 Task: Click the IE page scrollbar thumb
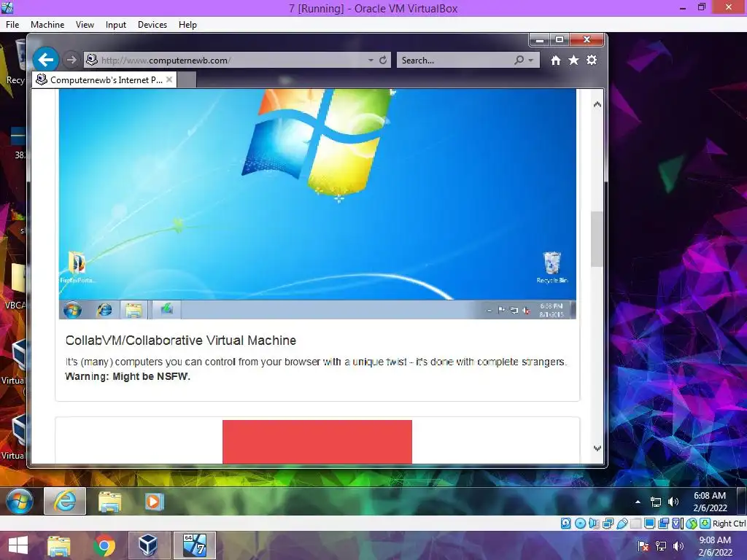click(597, 239)
